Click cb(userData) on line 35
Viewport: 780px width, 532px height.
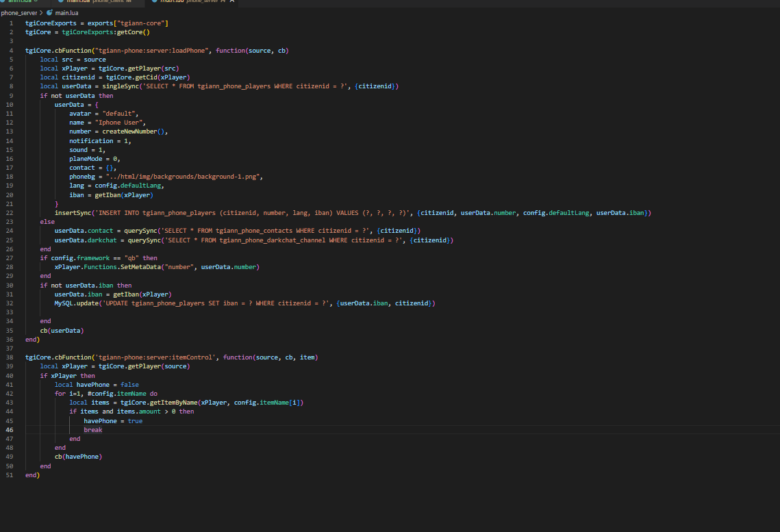pos(62,331)
